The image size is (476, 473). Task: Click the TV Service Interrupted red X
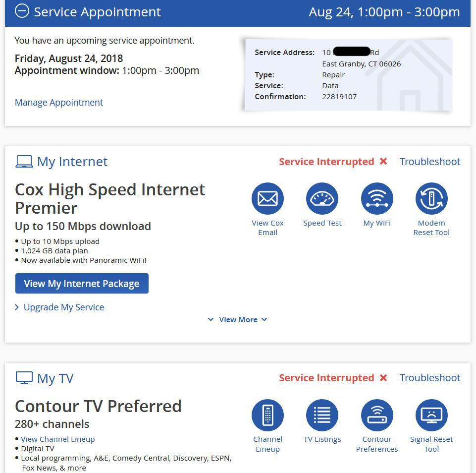tap(383, 378)
